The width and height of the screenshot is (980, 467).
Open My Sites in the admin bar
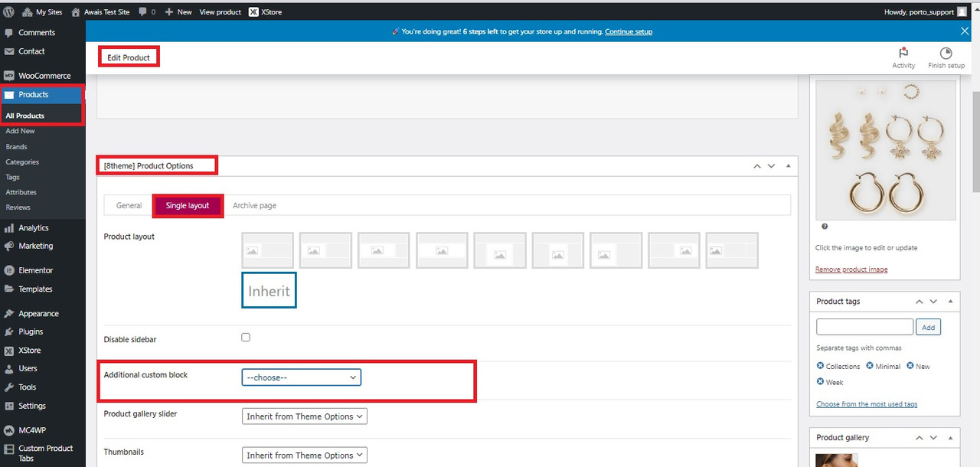(x=42, y=11)
